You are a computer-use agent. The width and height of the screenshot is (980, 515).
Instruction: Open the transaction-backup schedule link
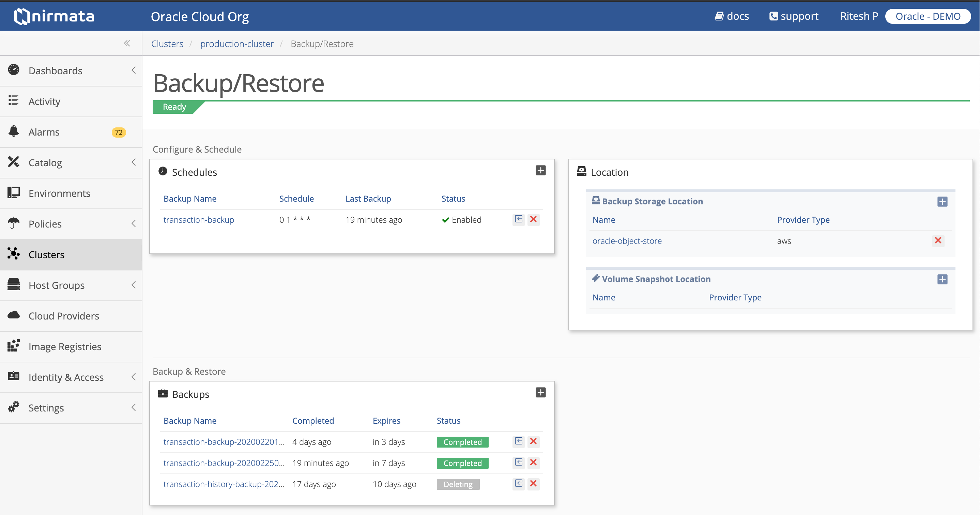click(198, 219)
